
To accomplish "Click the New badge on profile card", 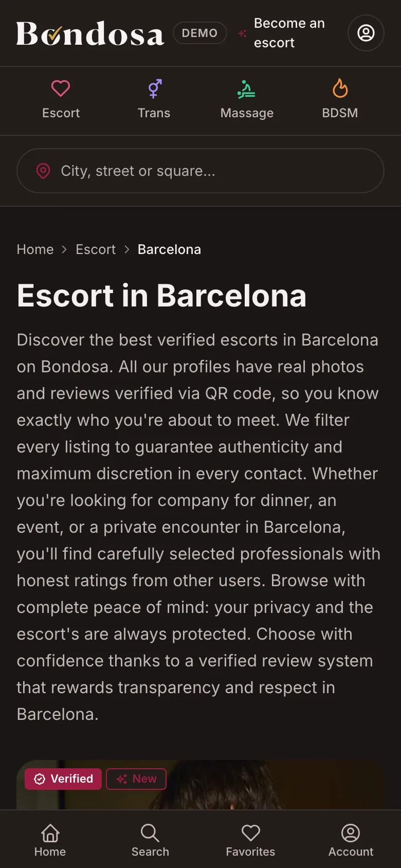I will pyautogui.click(x=136, y=779).
